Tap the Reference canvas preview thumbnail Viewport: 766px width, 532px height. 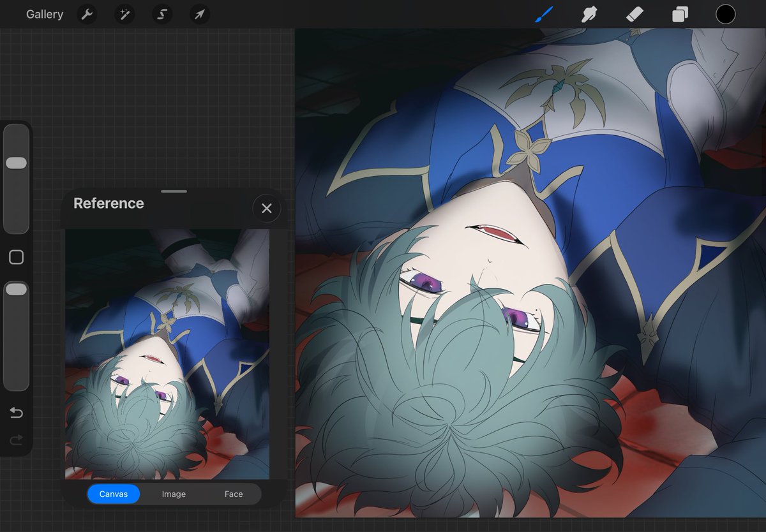[167, 354]
